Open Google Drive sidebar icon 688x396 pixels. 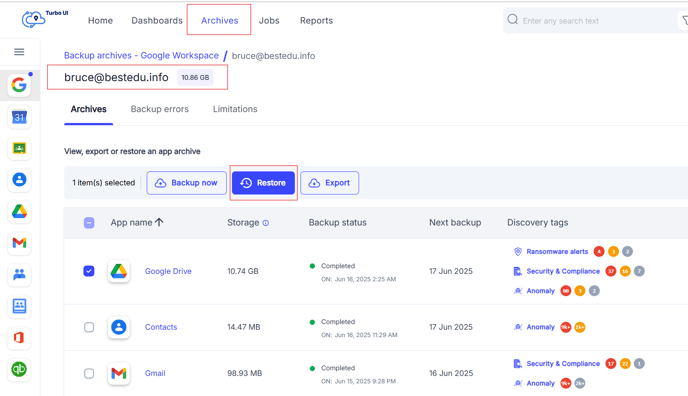pos(19,211)
